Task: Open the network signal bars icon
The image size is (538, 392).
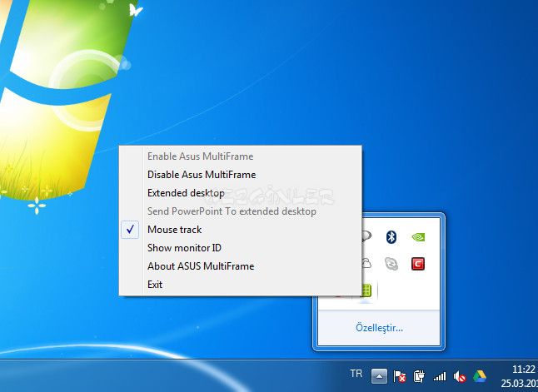Action: pos(439,376)
